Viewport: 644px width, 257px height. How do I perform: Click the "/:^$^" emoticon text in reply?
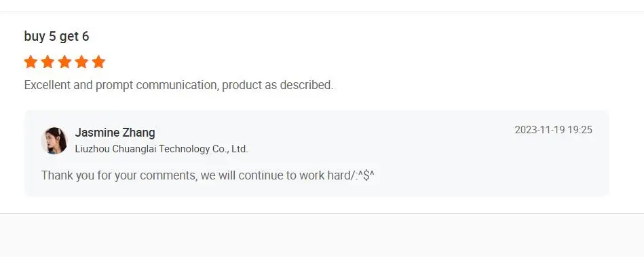tap(362, 175)
